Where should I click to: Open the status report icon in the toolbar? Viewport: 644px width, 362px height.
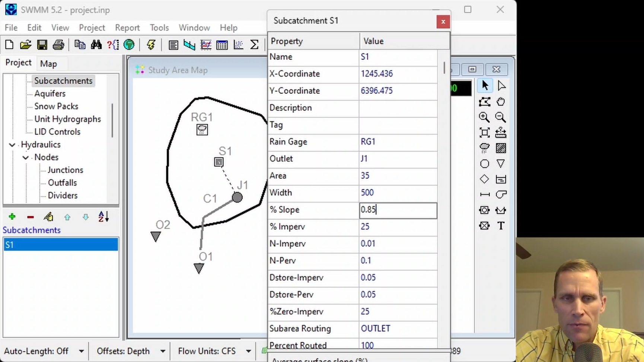[x=173, y=45]
